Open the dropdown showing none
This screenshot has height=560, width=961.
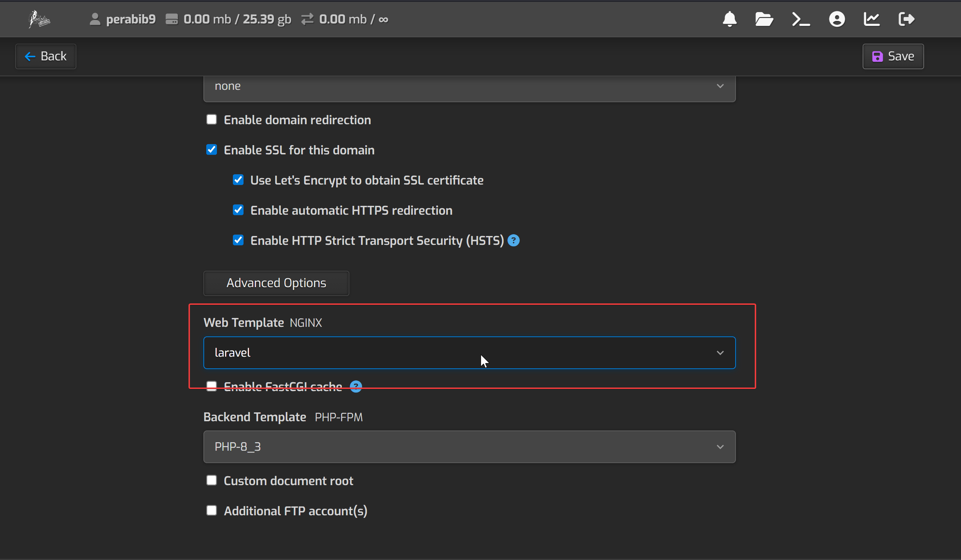(x=469, y=87)
